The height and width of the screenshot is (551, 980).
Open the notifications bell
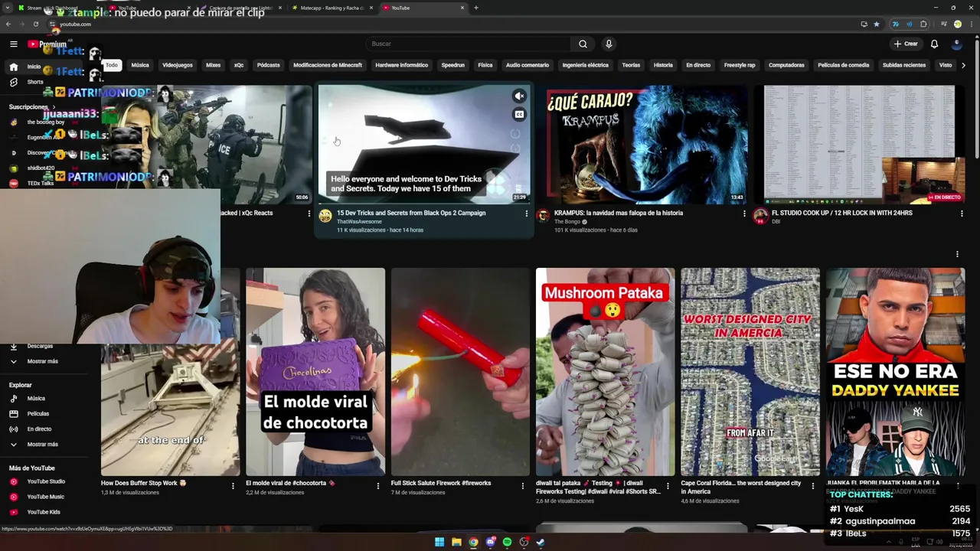click(x=934, y=44)
